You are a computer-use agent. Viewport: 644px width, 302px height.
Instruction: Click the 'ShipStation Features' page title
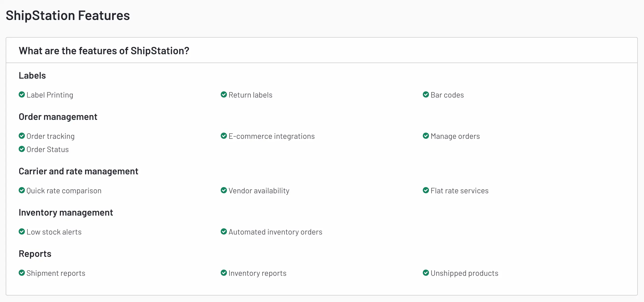click(x=68, y=16)
